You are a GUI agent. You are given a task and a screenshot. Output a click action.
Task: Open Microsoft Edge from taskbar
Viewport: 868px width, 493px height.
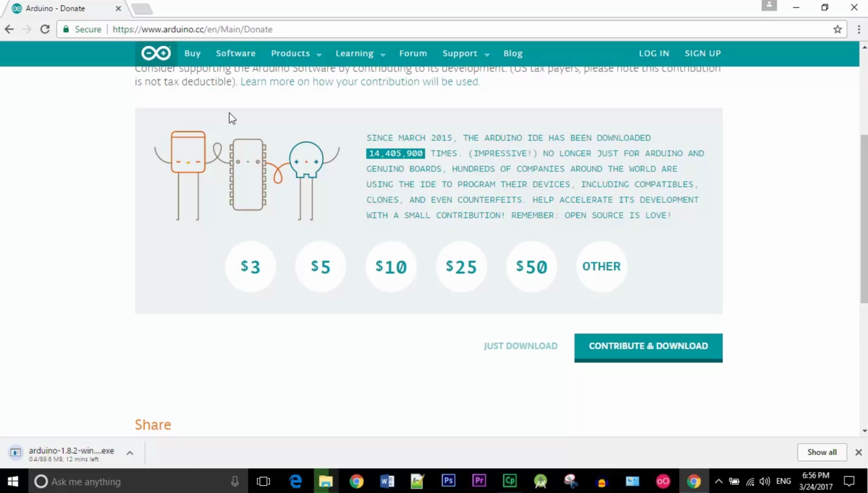click(295, 481)
